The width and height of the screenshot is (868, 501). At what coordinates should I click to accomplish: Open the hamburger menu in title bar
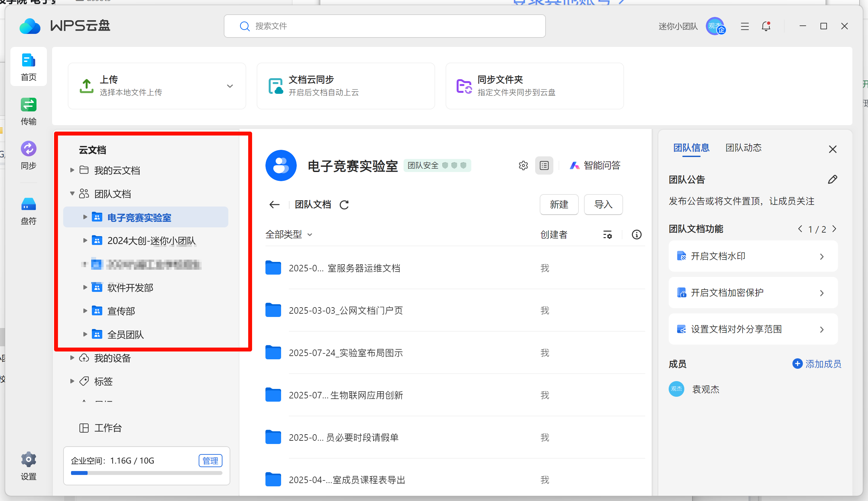point(745,26)
